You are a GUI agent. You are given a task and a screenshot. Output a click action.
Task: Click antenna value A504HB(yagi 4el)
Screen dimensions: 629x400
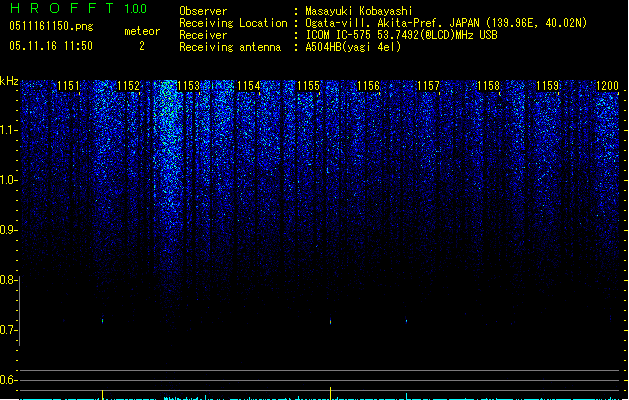click(353, 47)
